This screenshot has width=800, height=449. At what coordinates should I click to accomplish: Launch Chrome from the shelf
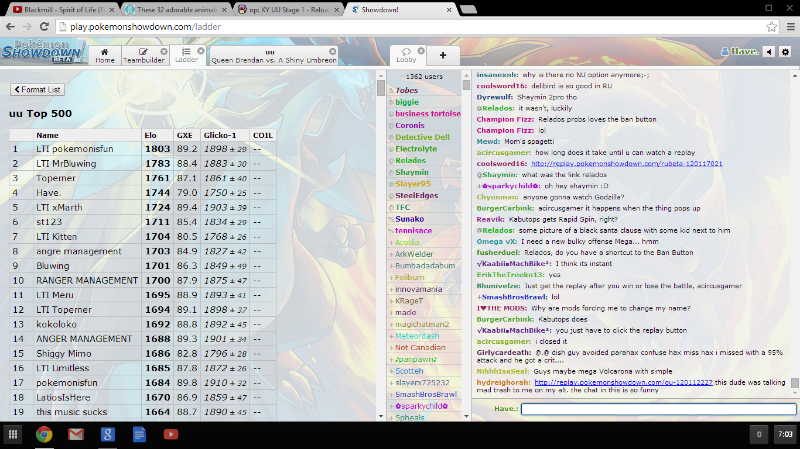(44, 434)
